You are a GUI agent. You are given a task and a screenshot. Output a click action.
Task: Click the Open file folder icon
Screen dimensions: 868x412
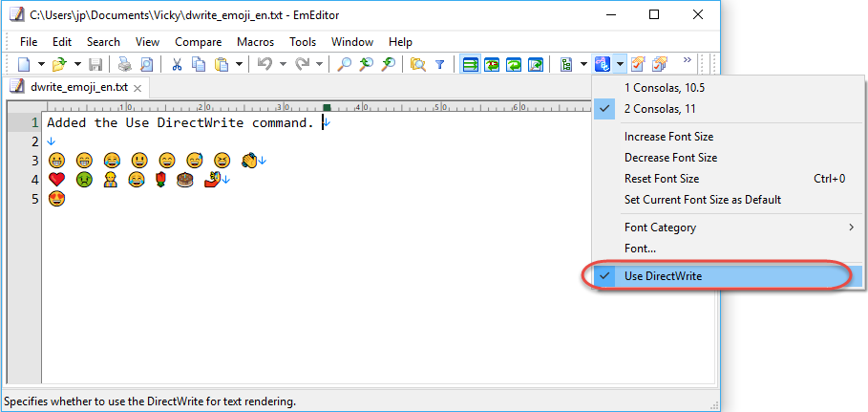tap(60, 64)
